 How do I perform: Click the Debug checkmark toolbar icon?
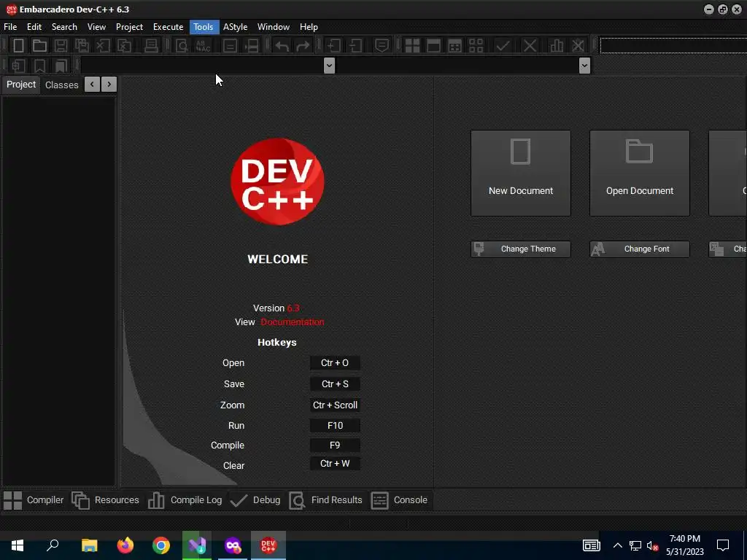(503, 46)
